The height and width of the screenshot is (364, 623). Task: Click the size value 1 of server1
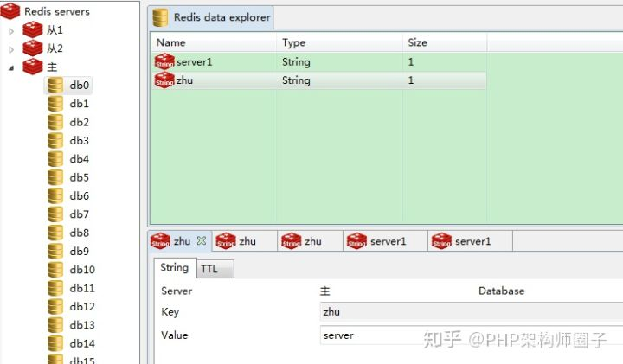coord(411,62)
